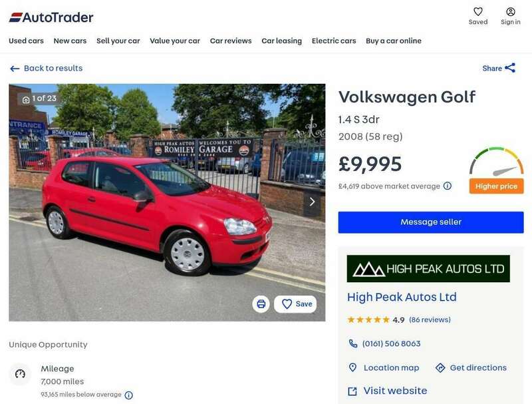Image resolution: width=532 pixels, height=404 pixels.
Task: Save this car with the heart button
Action: 295,304
